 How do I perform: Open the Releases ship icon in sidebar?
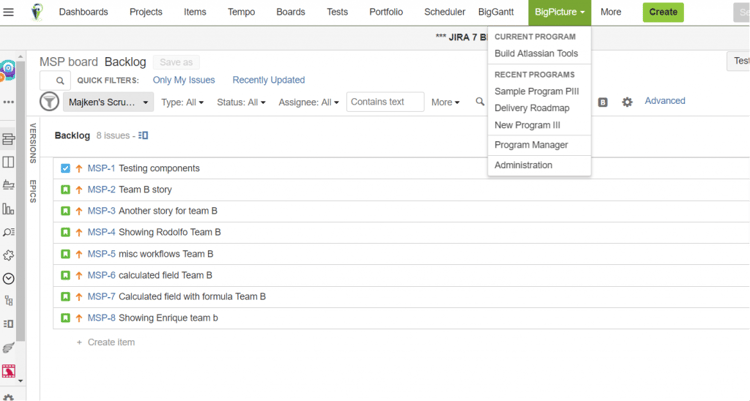(8, 185)
